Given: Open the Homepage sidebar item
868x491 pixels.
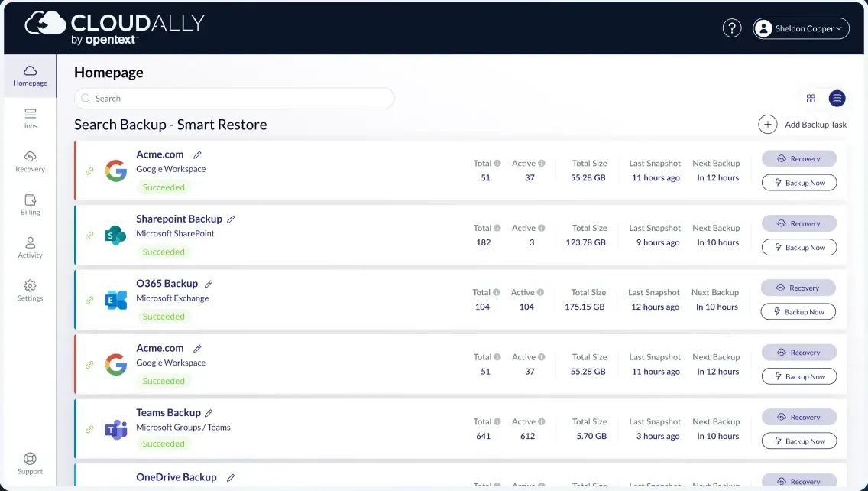Looking at the screenshot, I should point(30,76).
